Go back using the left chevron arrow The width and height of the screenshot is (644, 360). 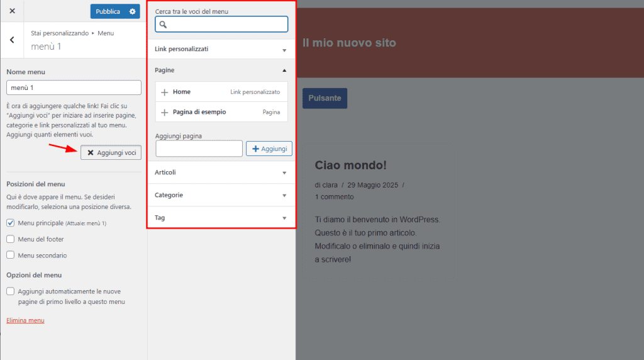pos(12,40)
